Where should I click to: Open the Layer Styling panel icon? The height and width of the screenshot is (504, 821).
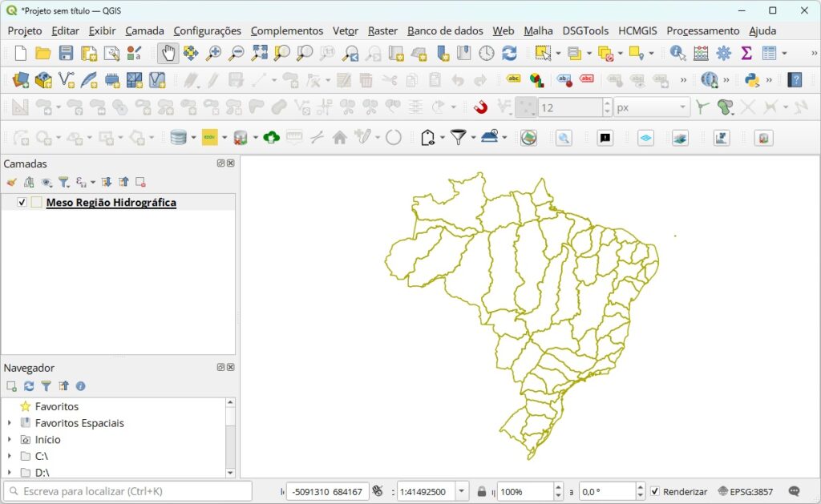pos(10,182)
